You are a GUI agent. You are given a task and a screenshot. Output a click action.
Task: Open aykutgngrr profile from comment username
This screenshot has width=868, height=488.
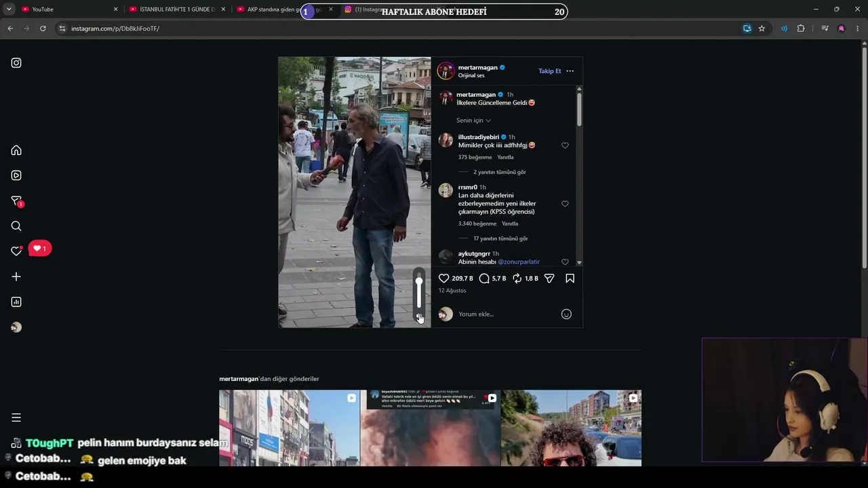click(474, 253)
